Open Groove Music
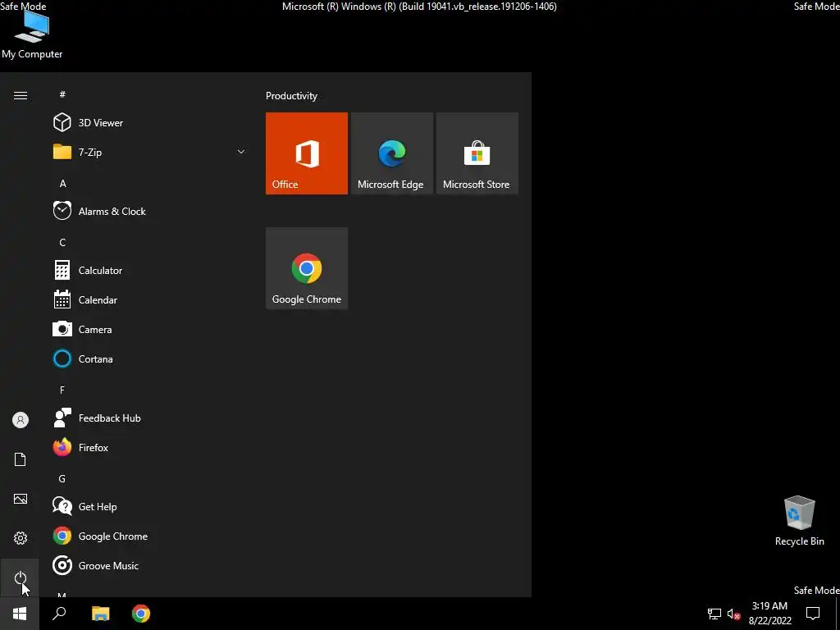The height and width of the screenshot is (630, 840). 150,566
